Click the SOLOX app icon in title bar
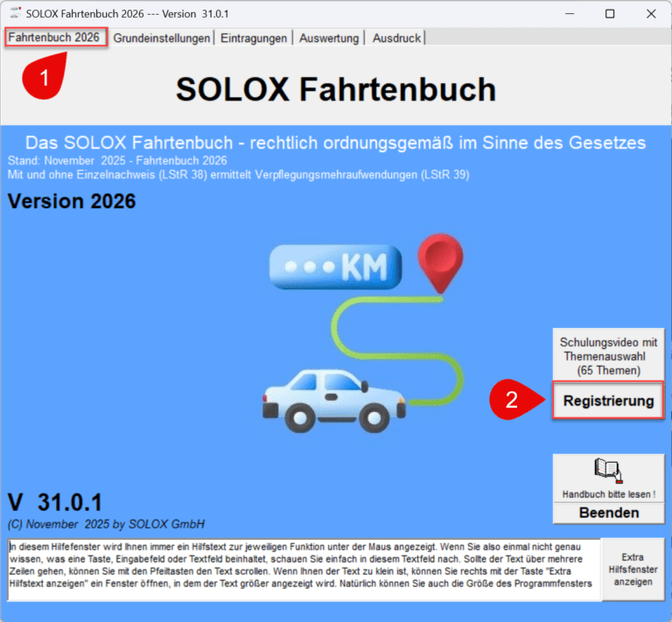Screen dimensions: 672x622 coord(13,13)
